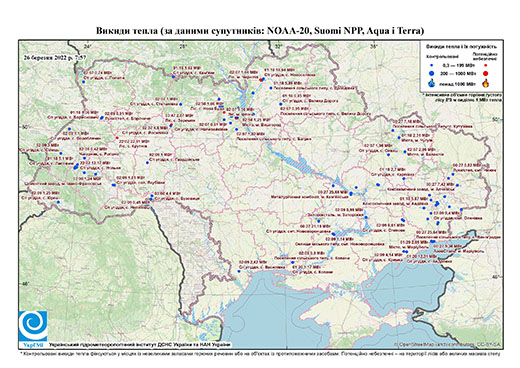Click the institute credit caption beside logo
This screenshot has width=520, height=368.
coord(140,345)
